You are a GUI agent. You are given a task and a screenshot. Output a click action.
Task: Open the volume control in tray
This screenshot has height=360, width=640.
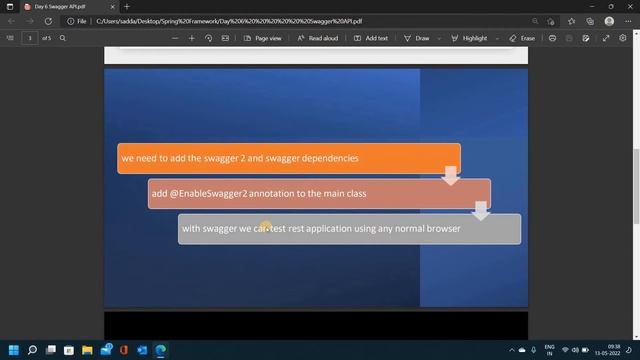[575, 350]
